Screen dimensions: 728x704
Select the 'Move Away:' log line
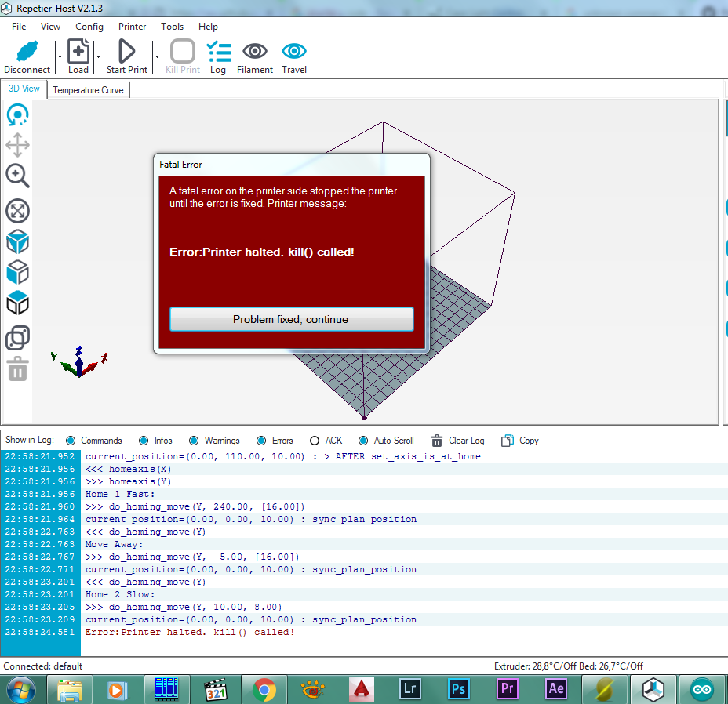[x=114, y=544]
